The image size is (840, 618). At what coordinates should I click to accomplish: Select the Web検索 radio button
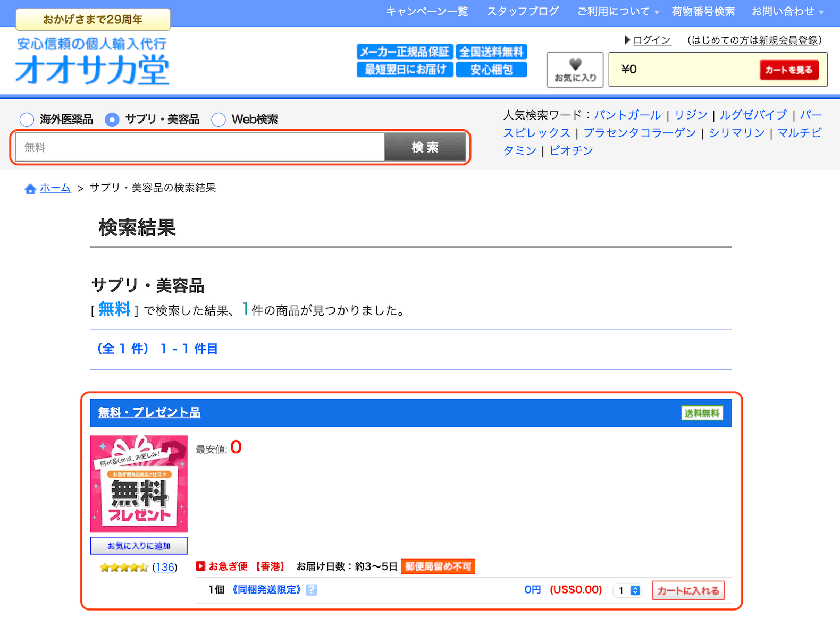click(219, 120)
